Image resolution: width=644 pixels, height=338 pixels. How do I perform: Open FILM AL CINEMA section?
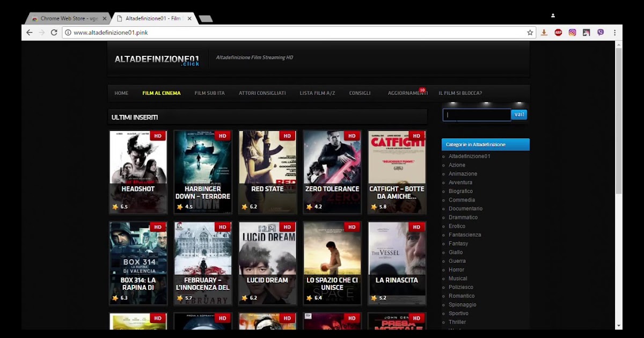coord(162,93)
